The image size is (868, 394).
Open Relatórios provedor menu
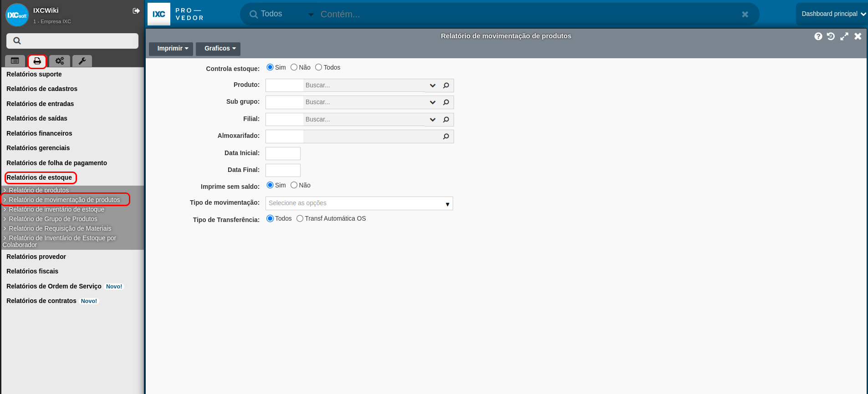pos(36,257)
